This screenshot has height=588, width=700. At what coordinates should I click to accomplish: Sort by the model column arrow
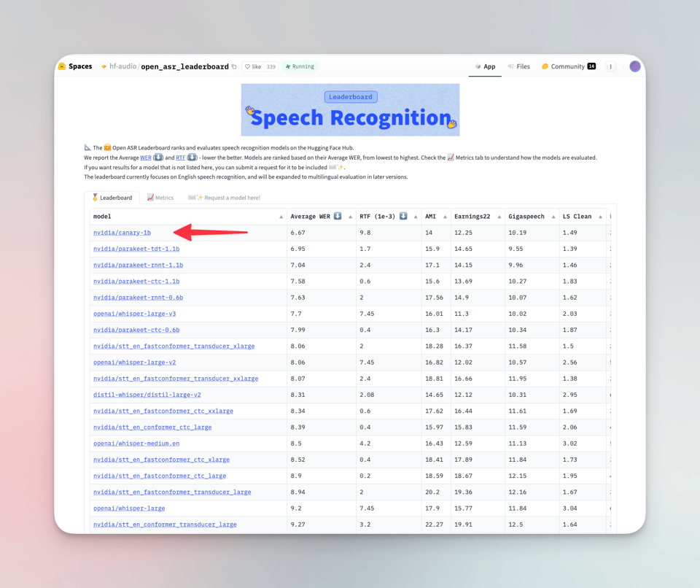[x=281, y=217]
